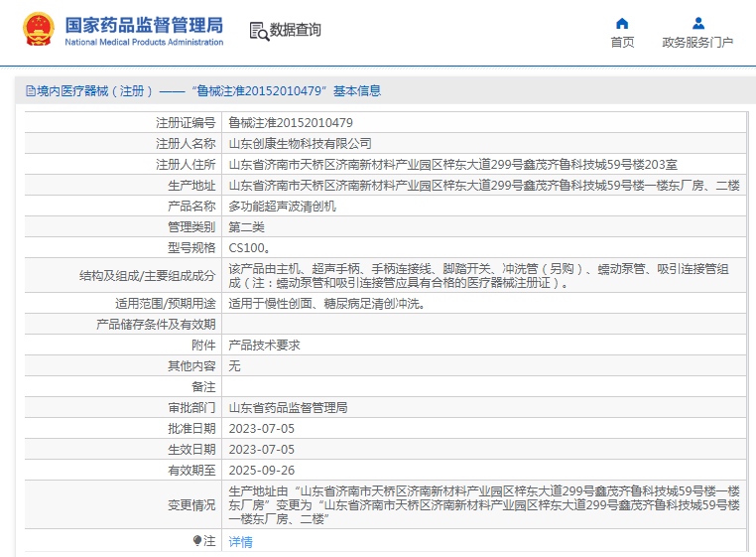This screenshot has height=557, width=756.
Task: Click 适用于慢性创面、糖尿病足清创冲洗 text
Action: (326, 304)
